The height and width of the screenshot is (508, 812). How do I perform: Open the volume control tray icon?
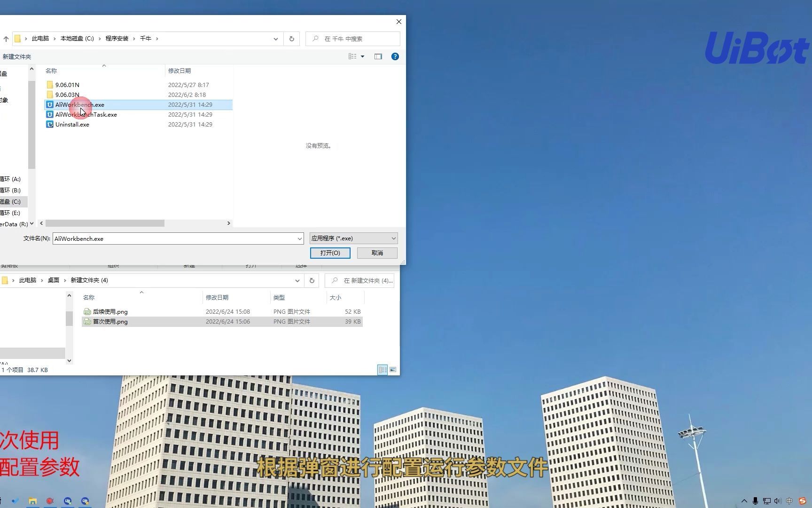(778, 501)
